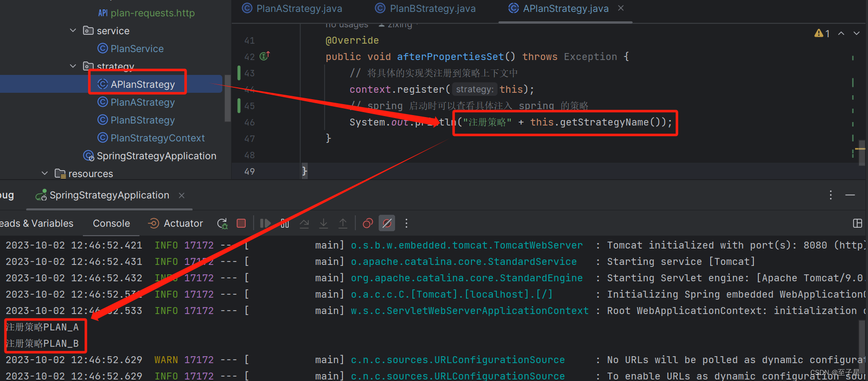Resume program execution

pos(266,224)
